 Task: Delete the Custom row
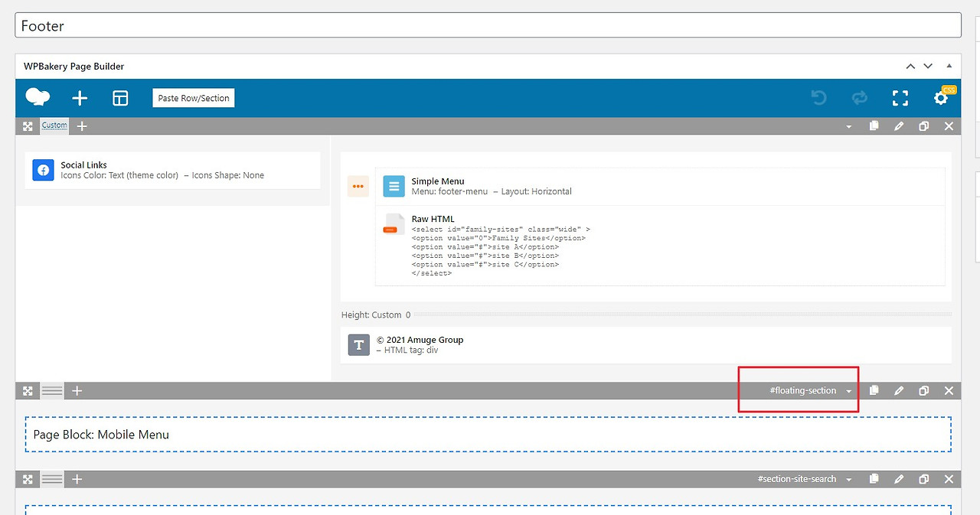pos(949,126)
